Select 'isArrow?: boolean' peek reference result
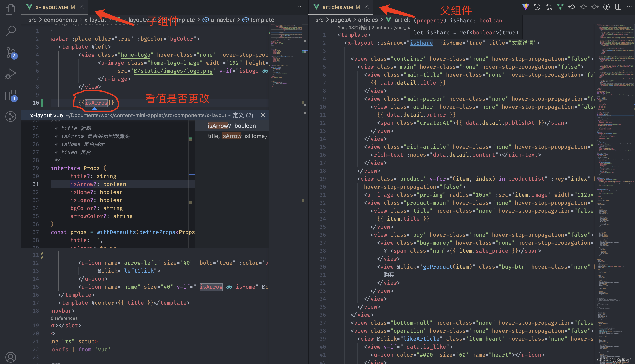The height and width of the screenshot is (364, 635). (232, 126)
